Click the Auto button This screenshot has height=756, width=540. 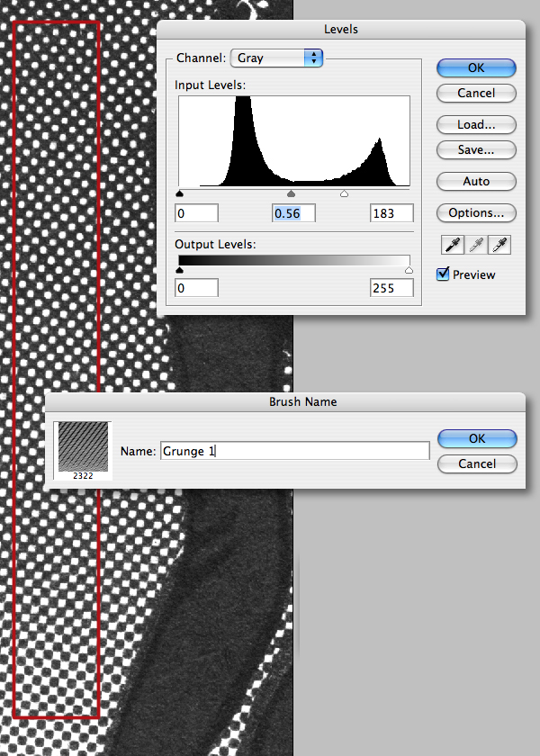476,181
